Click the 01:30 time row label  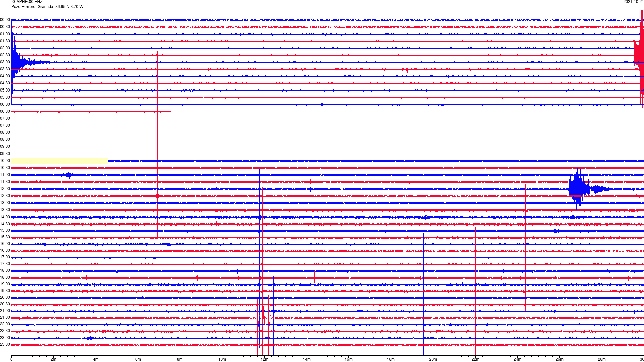pos(5,41)
